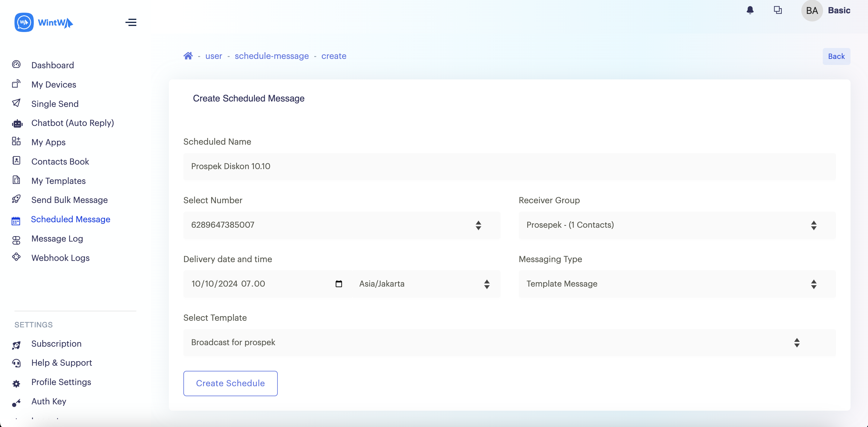The width and height of the screenshot is (868, 427).
Task: Click the overlapping windows icon in header
Action: (778, 10)
